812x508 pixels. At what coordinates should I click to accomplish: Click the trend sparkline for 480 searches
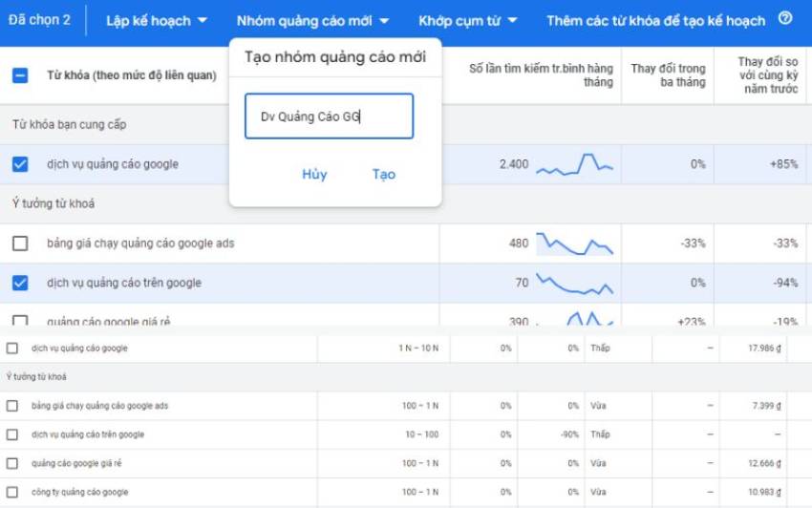click(575, 243)
